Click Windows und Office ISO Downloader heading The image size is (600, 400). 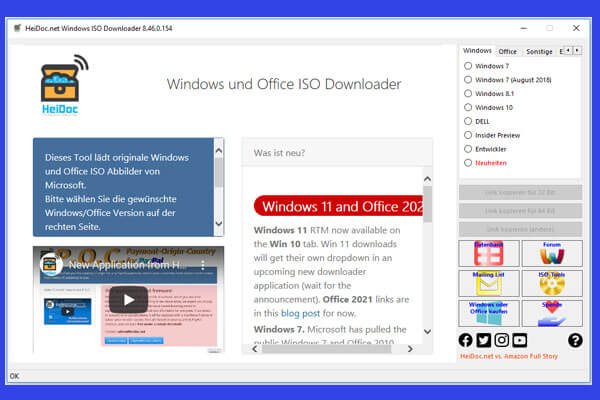coord(284,84)
